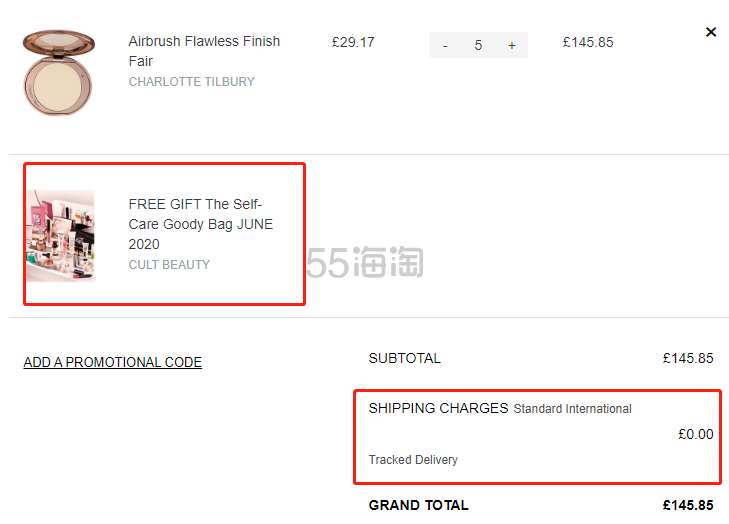This screenshot has width=729, height=524.
Task: Click the SHIPPING CHARGES label
Action: point(438,408)
